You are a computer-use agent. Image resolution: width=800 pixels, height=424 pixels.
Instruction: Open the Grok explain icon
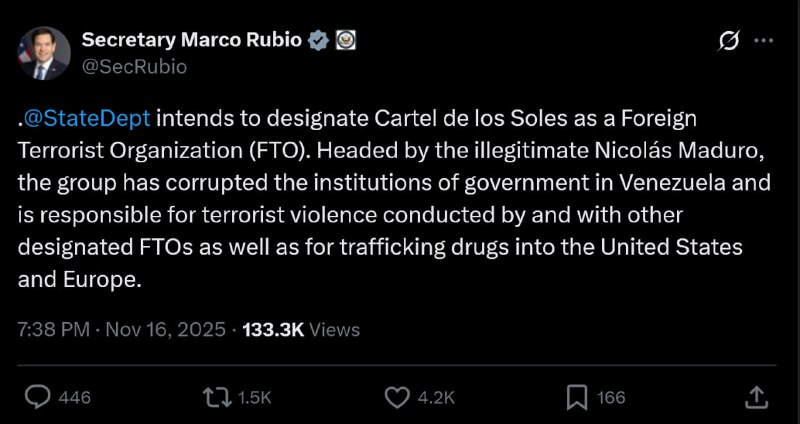coord(729,41)
